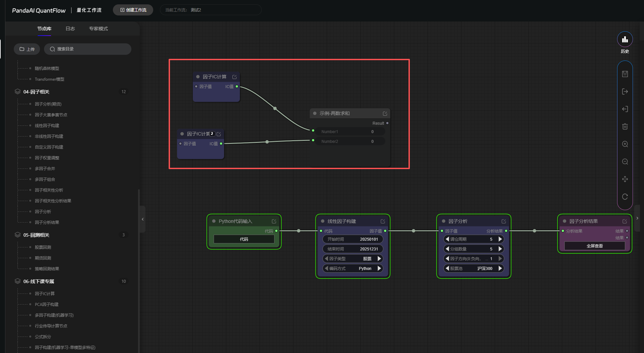
Task: Click the 结束时间 field showing 20251231
Action: [353, 249]
